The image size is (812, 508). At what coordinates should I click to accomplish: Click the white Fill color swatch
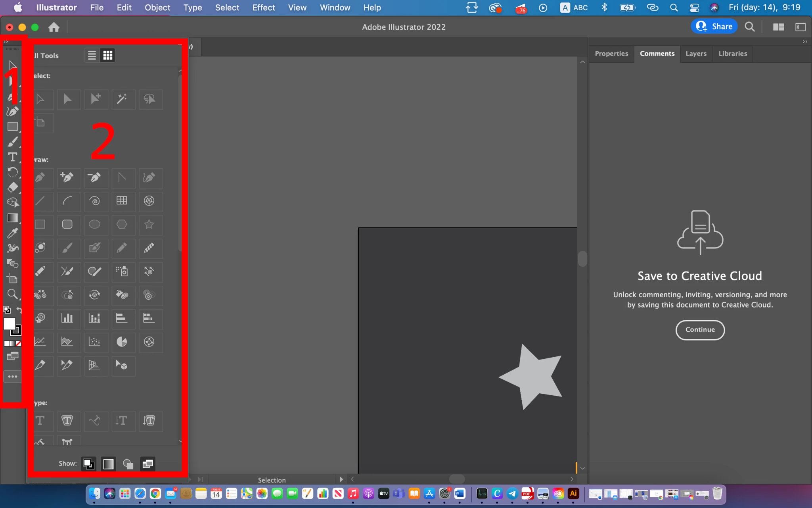pos(9,323)
